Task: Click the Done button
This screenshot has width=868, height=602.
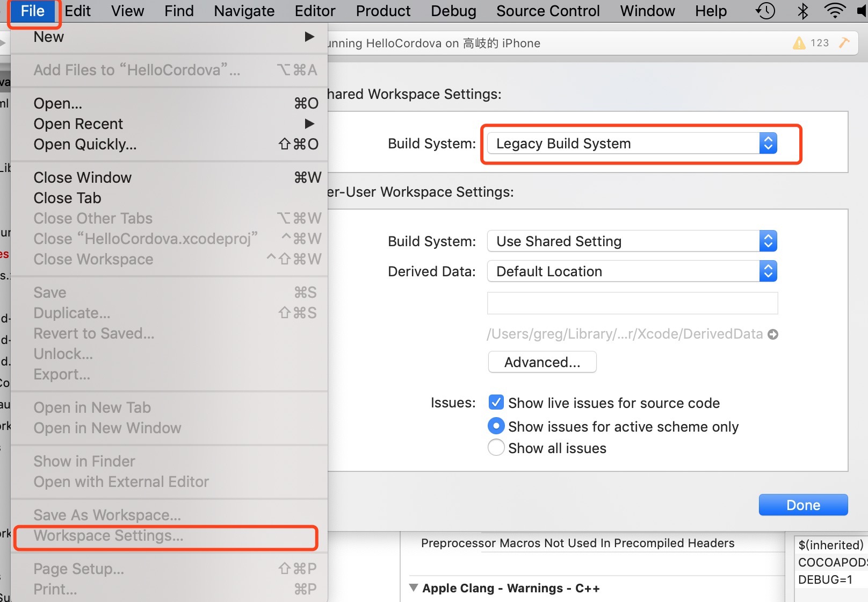Action: (803, 505)
